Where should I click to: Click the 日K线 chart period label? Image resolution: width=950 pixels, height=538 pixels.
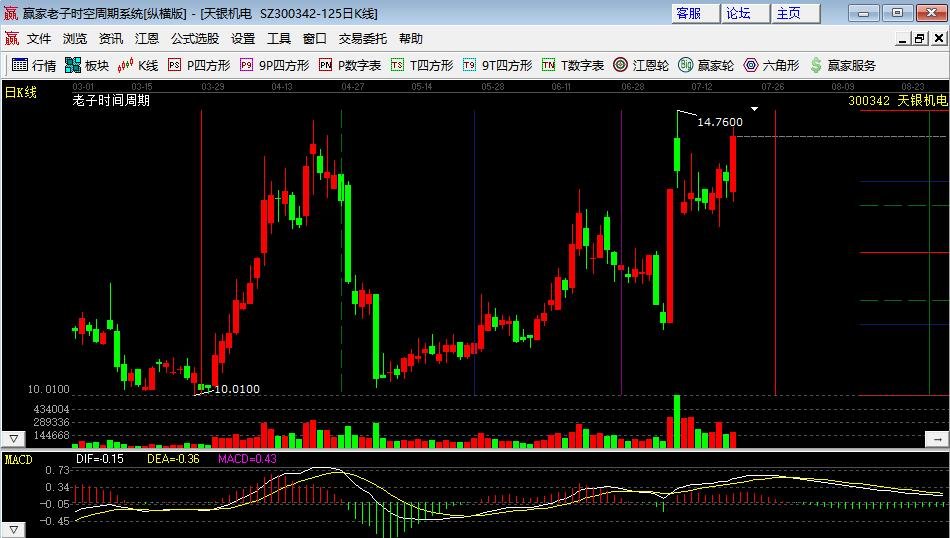click(x=21, y=92)
